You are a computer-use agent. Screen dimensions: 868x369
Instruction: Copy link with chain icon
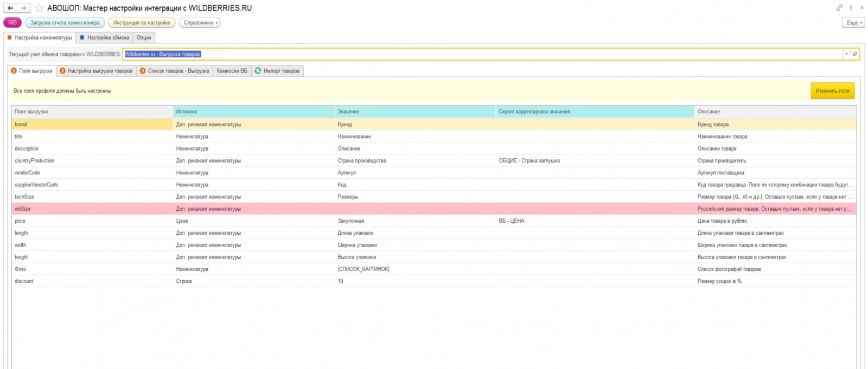click(839, 8)
